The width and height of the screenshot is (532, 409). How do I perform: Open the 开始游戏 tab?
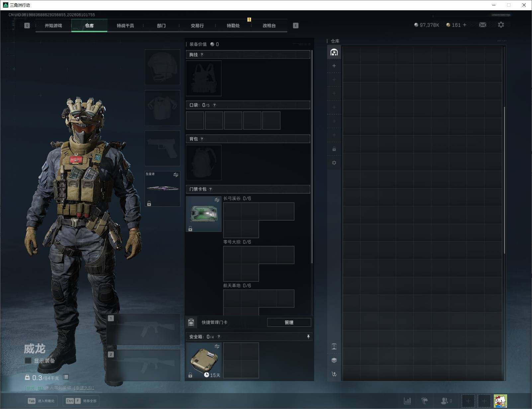[53, 26]
